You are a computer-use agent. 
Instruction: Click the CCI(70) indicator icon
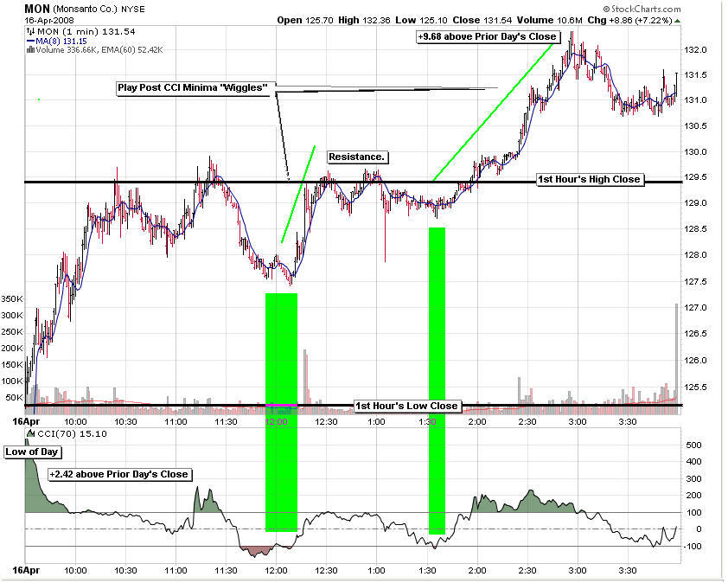32,434
